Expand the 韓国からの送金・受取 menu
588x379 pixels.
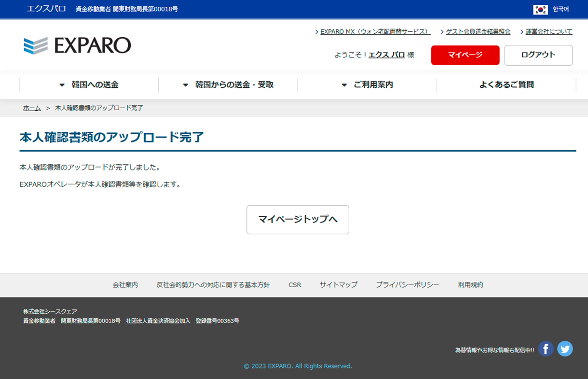228,85
